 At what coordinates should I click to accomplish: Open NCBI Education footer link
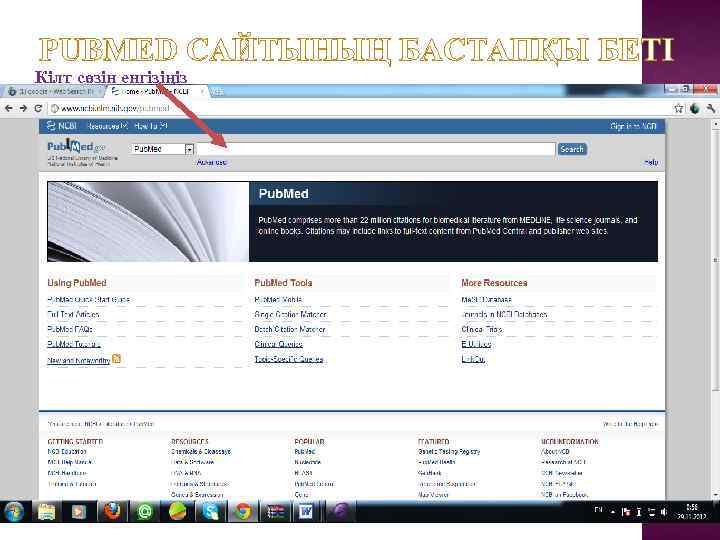(x=67, y=451)
